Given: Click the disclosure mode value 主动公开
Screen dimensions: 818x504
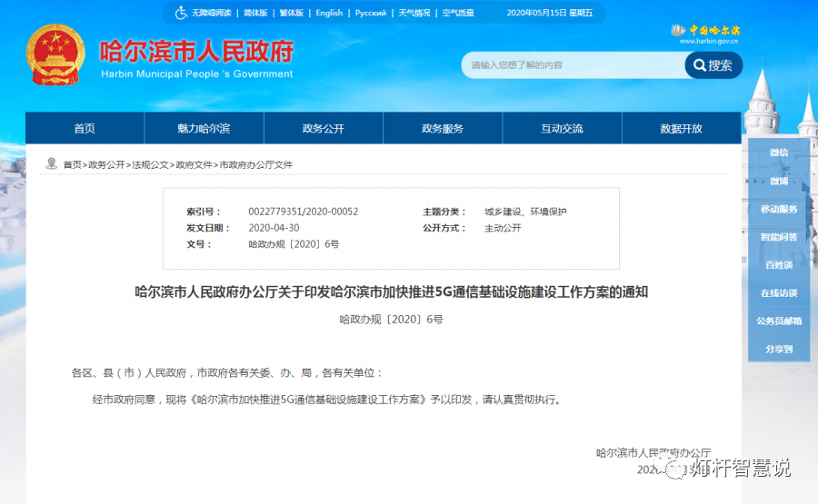Looking at the screenshot, I should tap(503, 228).
